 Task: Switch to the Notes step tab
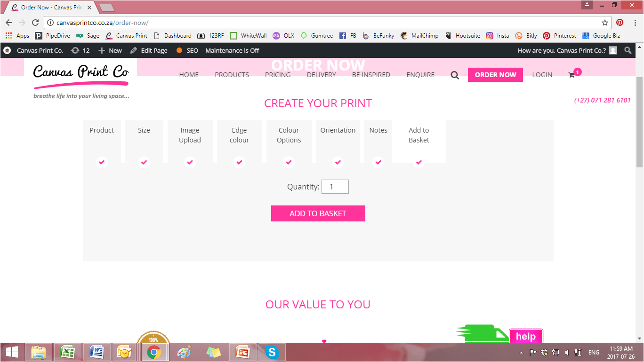click(x=378, y=142)
